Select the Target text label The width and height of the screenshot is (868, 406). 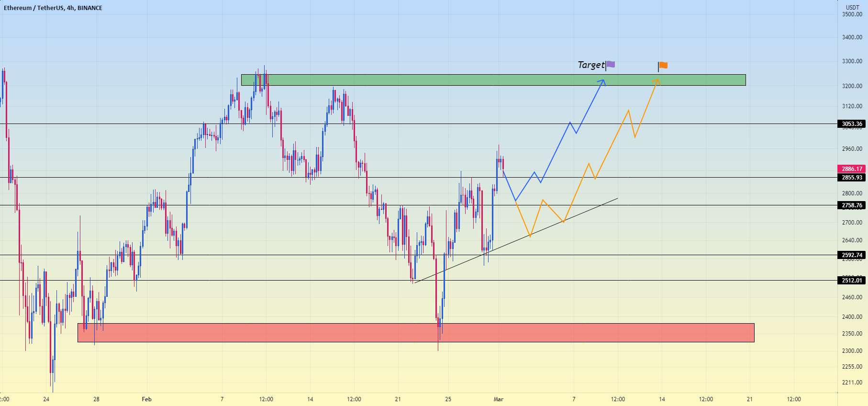(591, 65)
